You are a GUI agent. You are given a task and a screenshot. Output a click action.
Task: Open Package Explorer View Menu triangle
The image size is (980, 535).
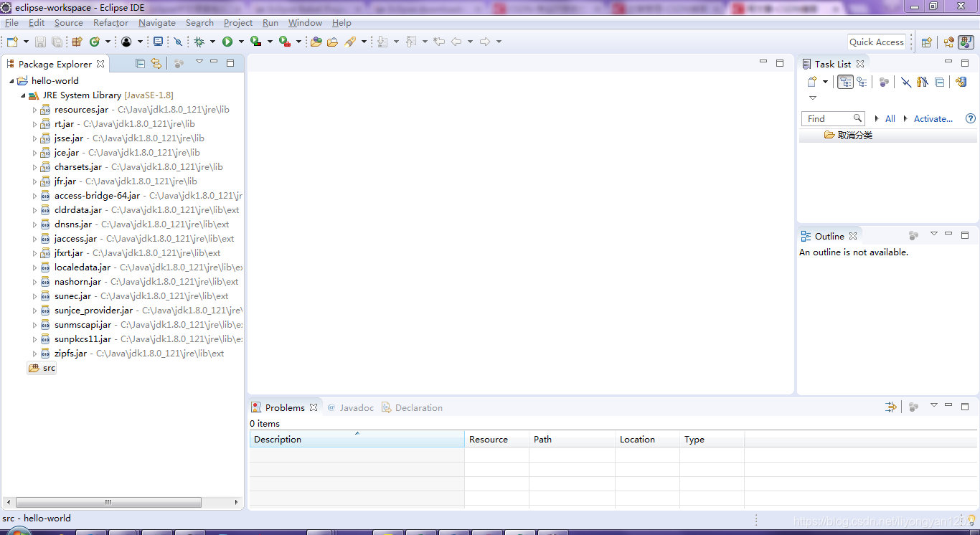click(199, 62)
